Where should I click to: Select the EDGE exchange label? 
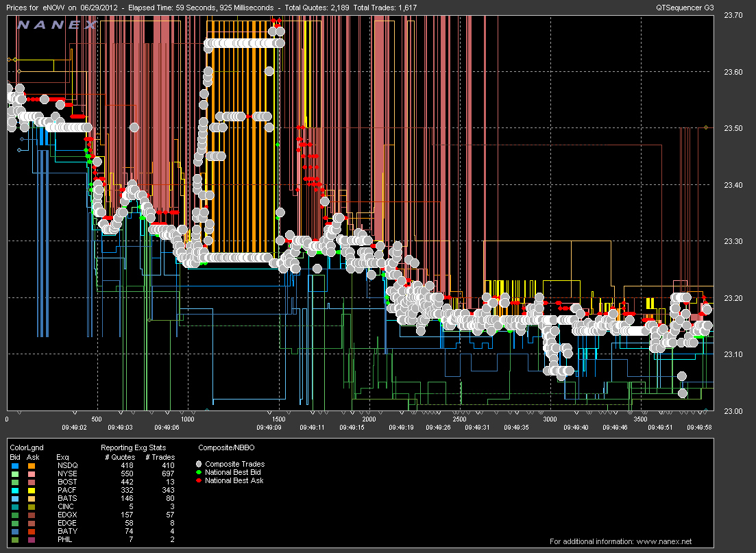pos(67,523)
